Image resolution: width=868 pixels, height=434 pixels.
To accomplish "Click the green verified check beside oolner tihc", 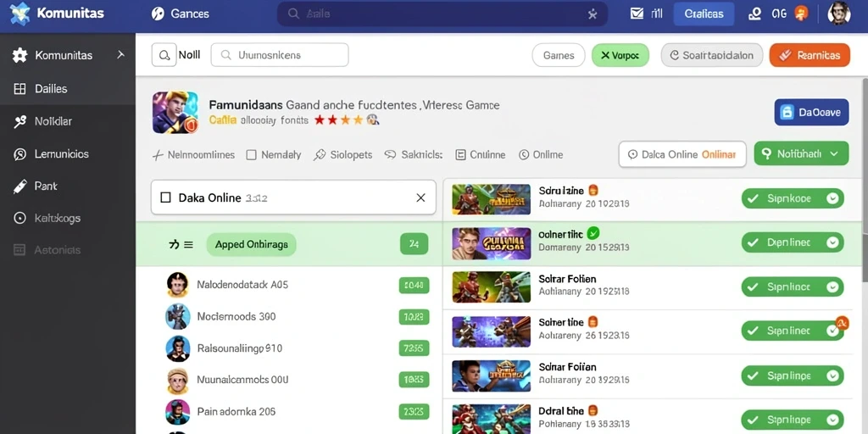I will click(593, 233).
